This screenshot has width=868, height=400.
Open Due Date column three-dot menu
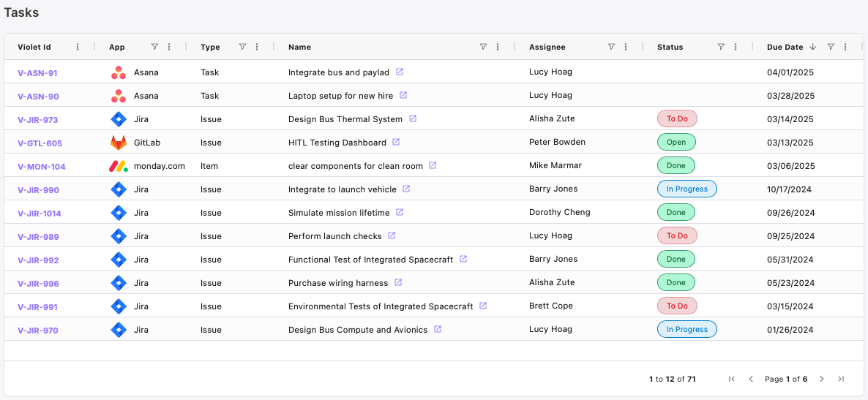845,47
